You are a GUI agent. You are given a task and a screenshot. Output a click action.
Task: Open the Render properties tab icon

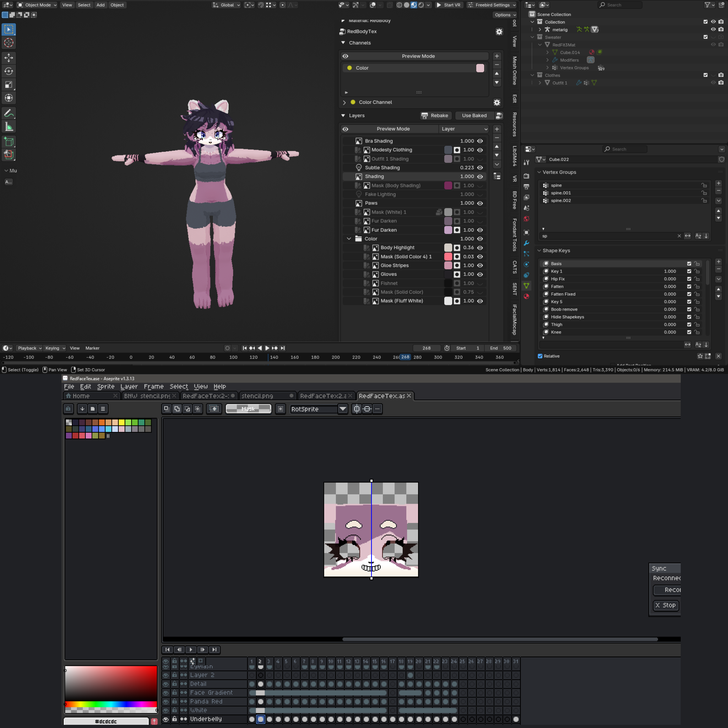click(x=526, y=176)
